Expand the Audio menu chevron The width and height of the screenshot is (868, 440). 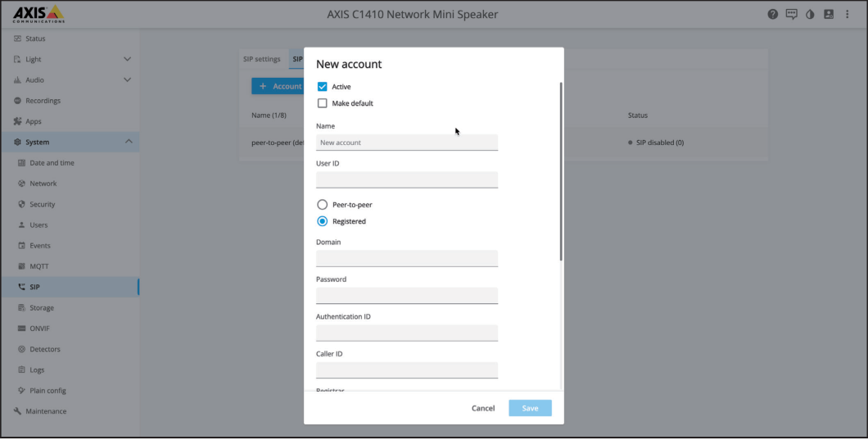(x=127, y=79)
